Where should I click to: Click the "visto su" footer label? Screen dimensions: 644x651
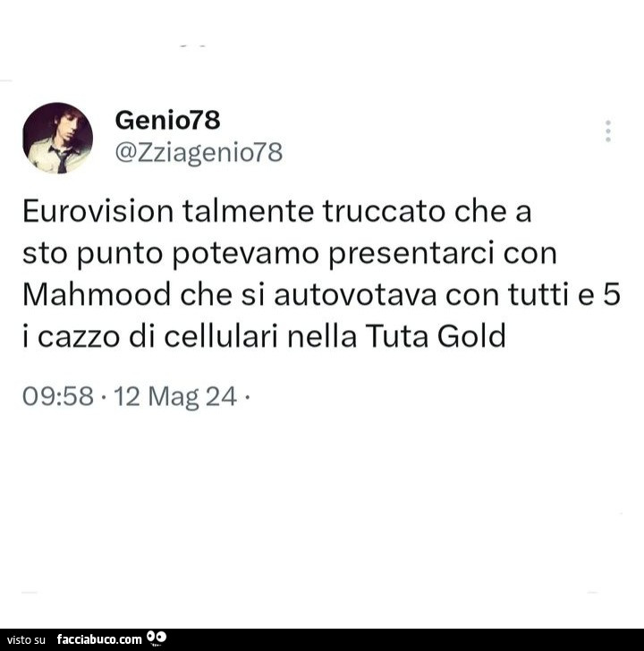coord(26,639)
